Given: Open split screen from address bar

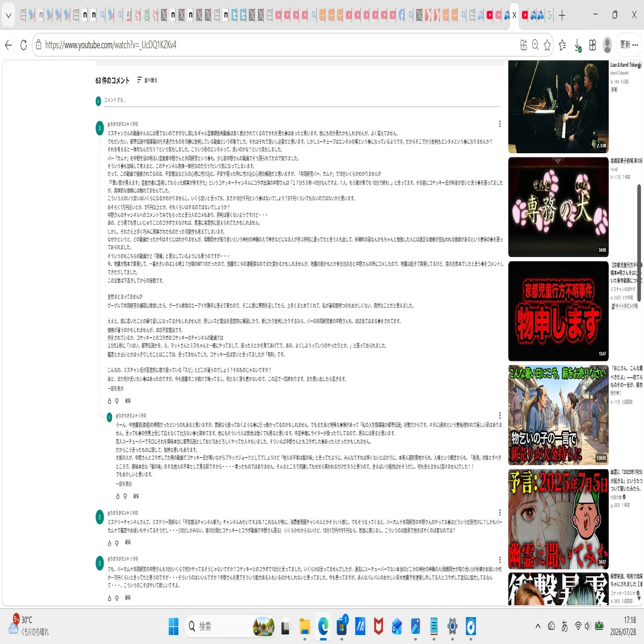Looking at the screenshot, I should [524, 45].
